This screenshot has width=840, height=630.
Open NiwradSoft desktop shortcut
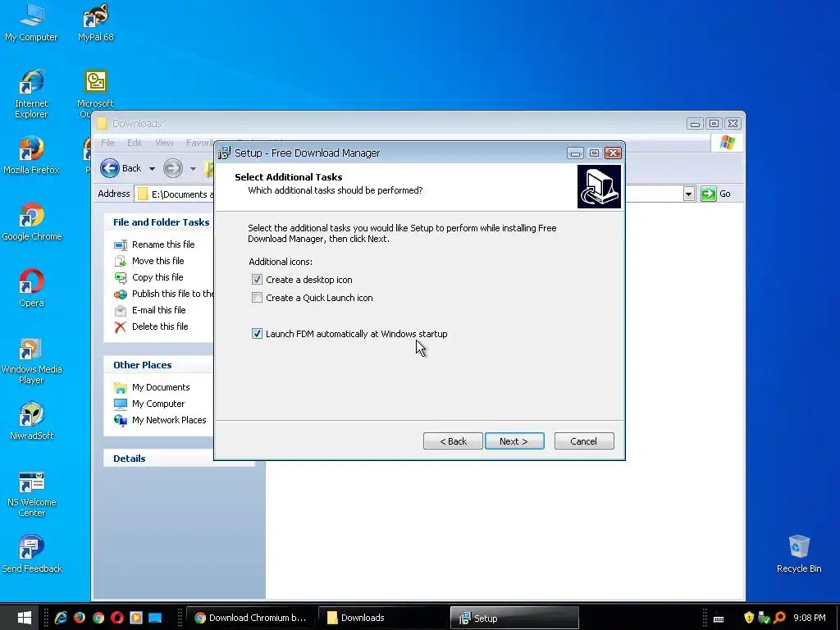coord(31,421)
